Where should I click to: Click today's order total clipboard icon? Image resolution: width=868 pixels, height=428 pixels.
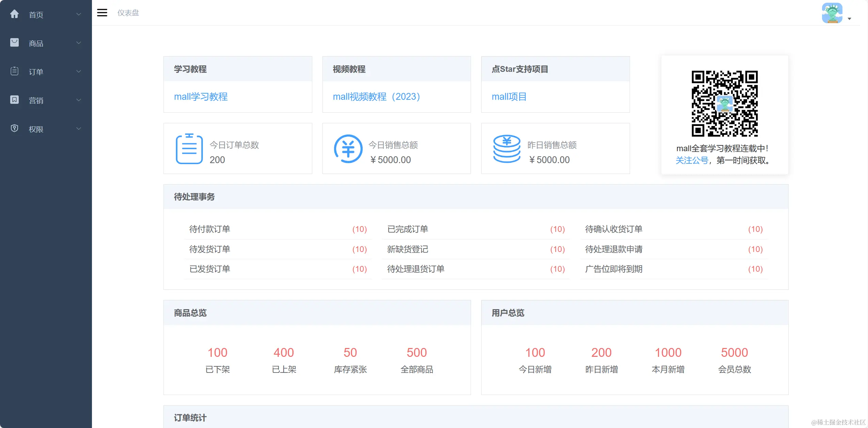tap(189, 149)
